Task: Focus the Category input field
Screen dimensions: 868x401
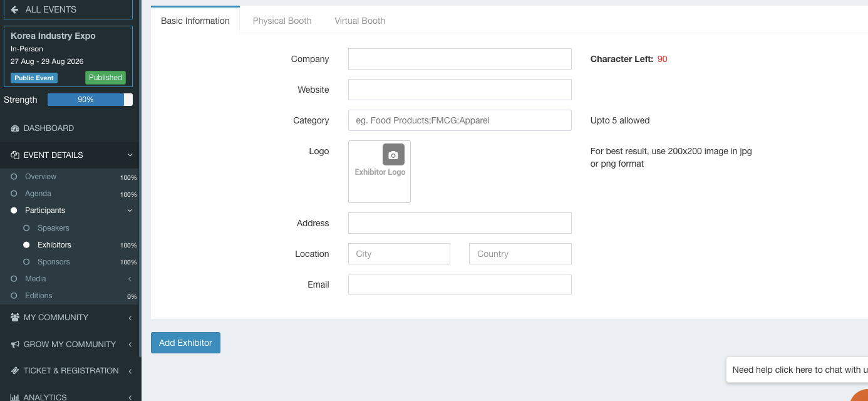Action: [x=460, y=120]
